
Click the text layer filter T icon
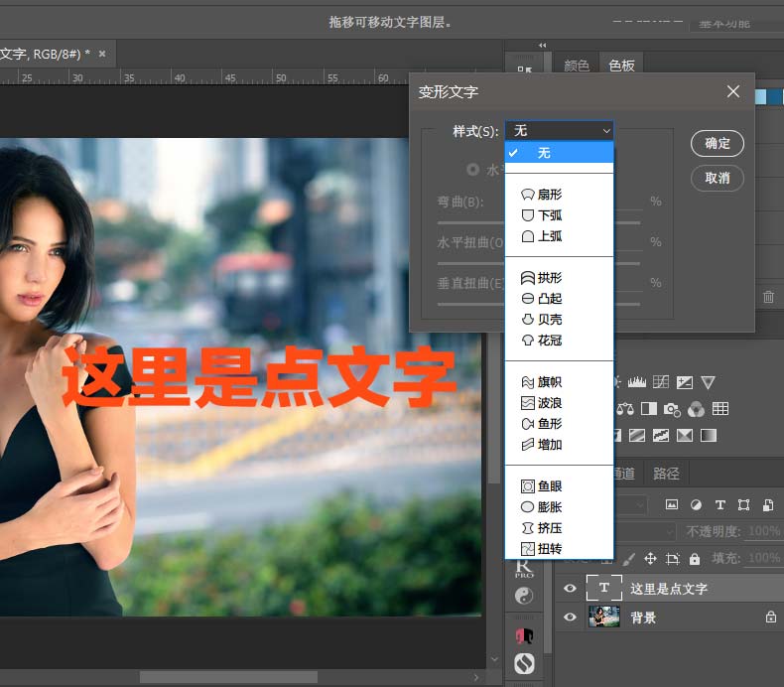(x=720, y=504)
